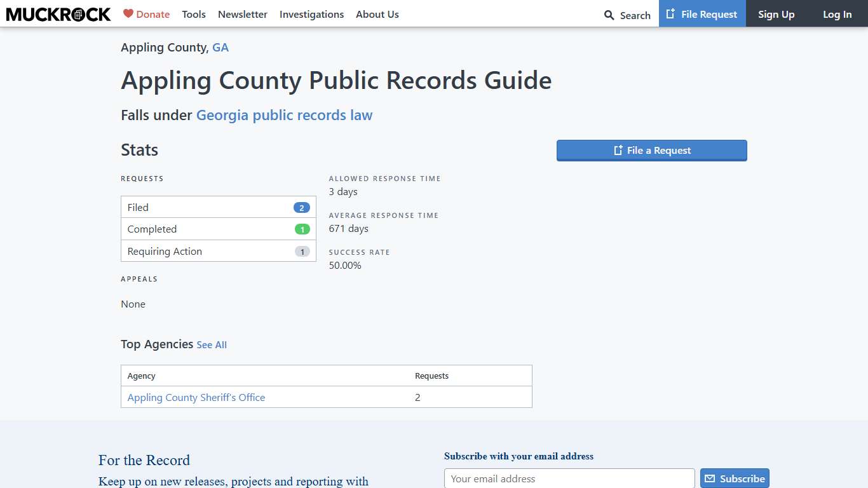Screen dimensions: 868x488
Task: Click the GA state link
Action: (x=220, y=47)
